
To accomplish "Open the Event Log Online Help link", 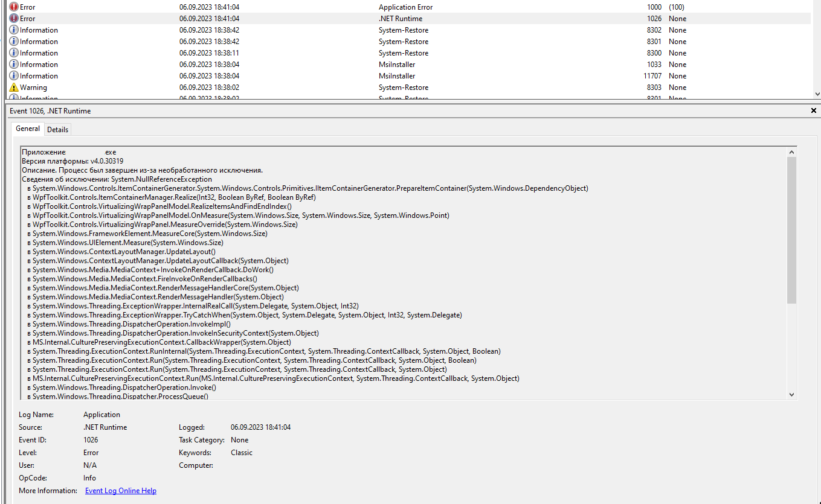I will (x=120, y=490).
